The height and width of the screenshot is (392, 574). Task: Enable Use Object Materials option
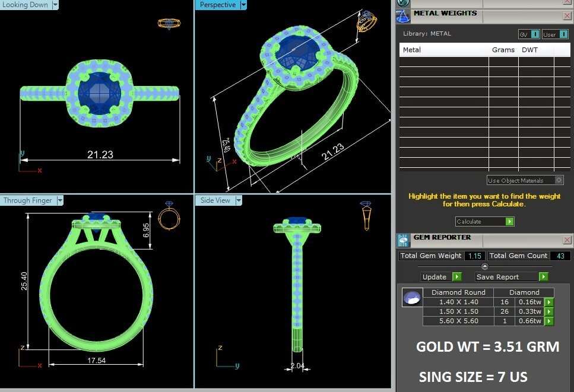[x=559, y=180]
